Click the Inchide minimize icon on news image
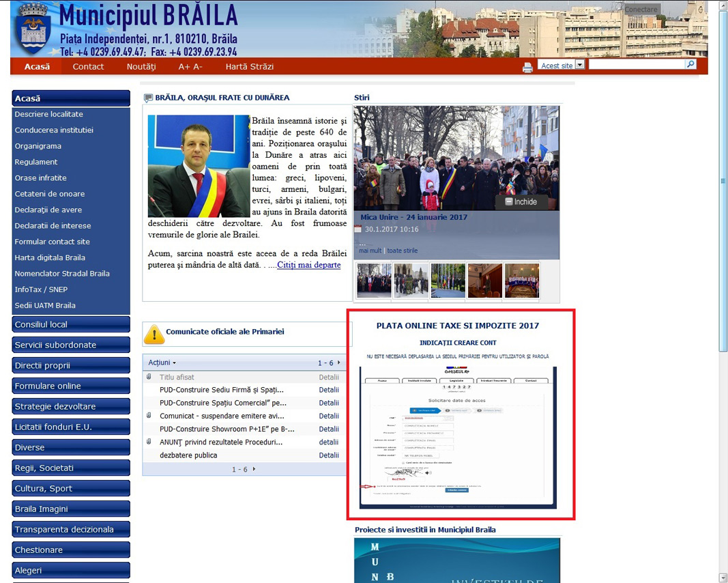 pyautogui.click(x=508, y=202)
